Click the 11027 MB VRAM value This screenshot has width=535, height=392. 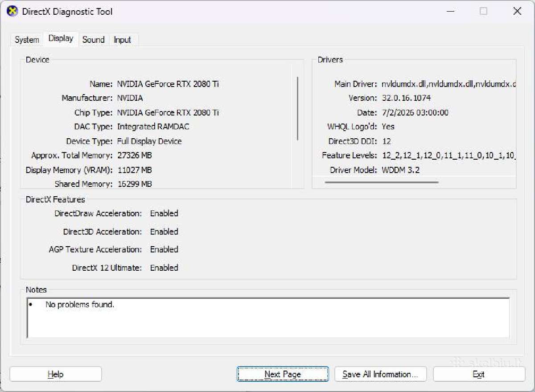pos(134,170)
